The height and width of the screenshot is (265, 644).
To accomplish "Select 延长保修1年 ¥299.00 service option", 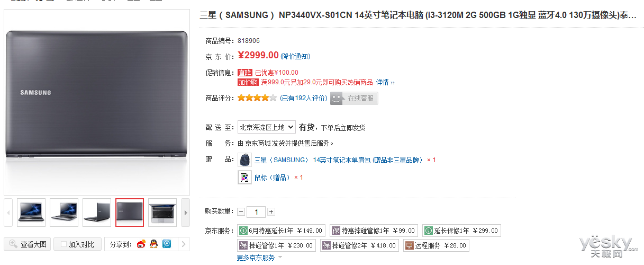I will tap(461, 231).
